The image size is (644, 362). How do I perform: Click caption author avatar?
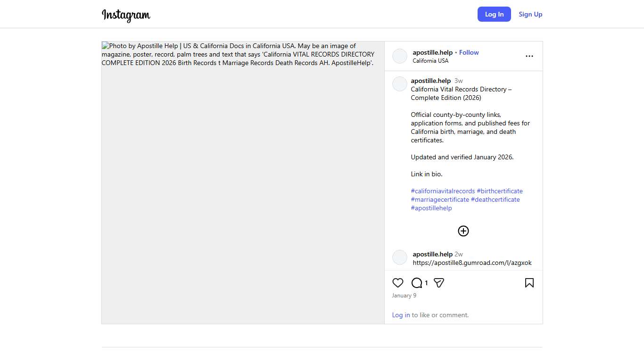[x=400, y=84]
